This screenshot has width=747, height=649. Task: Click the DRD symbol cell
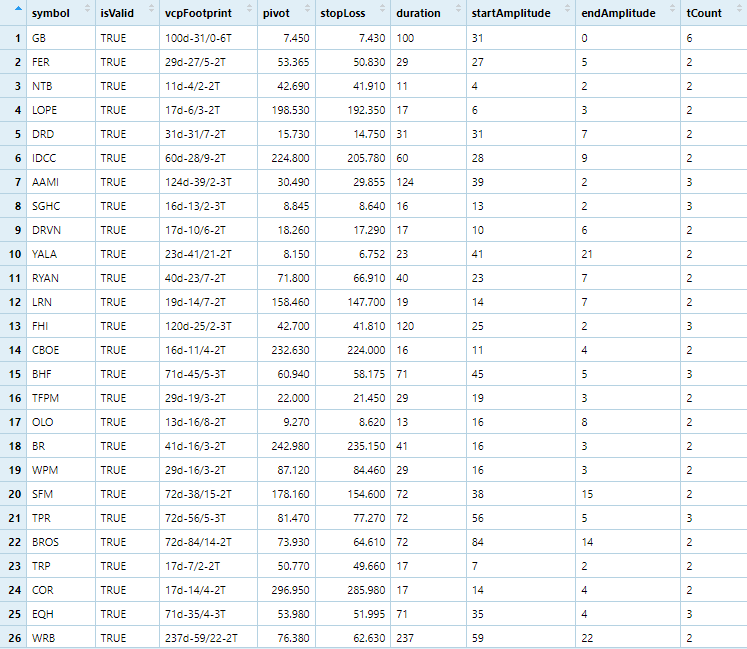coord(61,134)
